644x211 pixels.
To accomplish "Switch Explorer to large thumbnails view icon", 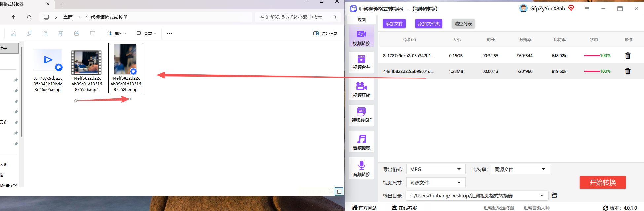I will point(339,191).
